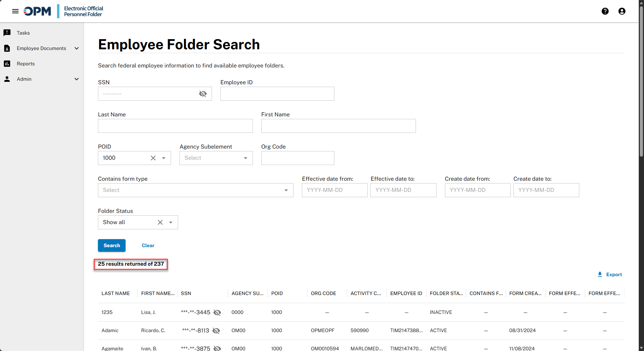The height and width of the screenshot is (351, 644).
Task: Sort by SSN column header
Action: (x=186, y=293)
